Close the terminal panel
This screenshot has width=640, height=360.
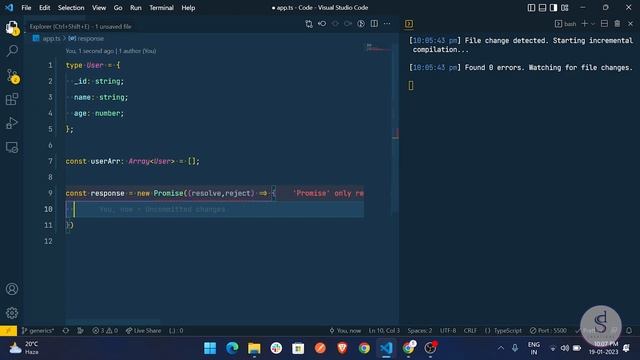click(x=630, y=24)
